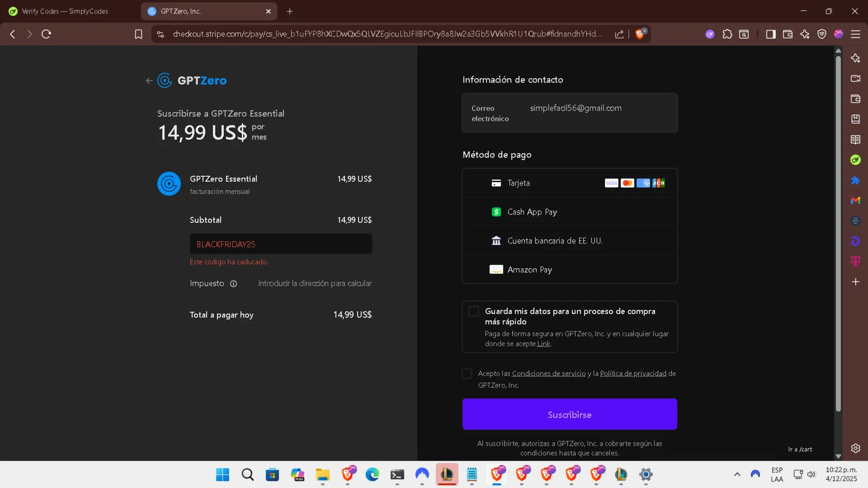Open Brave Shields icon
The height and width of the screenshot is (488, 868).
tap(640, 34)
